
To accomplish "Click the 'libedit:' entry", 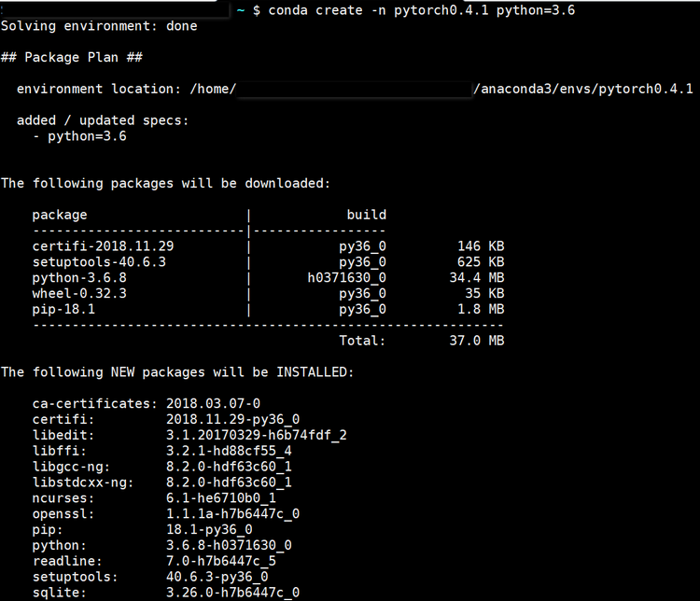I will [x=63, y=435].
